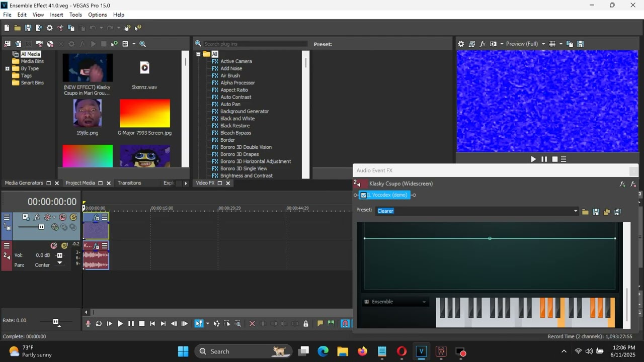The width and height of the screenshot is (644, 362).
Task: Open audio event FX icon on the Klasky clip
Action: click(x=97, y=246)
